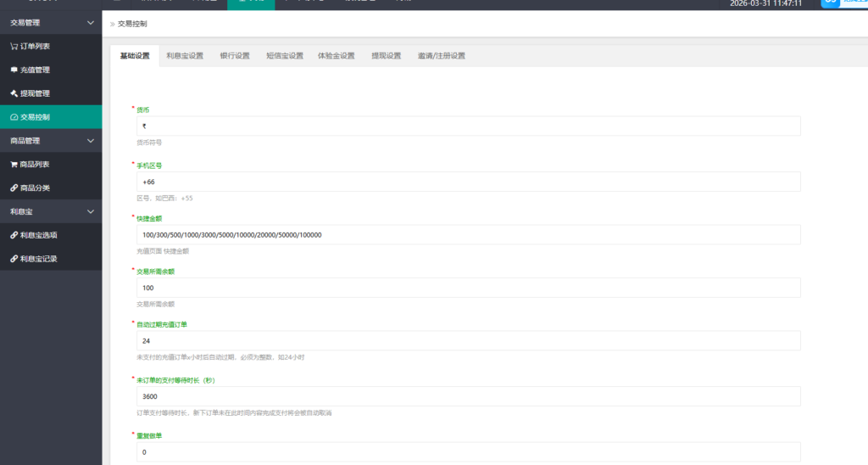Screen dimensions: 868x465
Task: Collapse the 商品管理 sidebar group
Action: coord(91,141)
